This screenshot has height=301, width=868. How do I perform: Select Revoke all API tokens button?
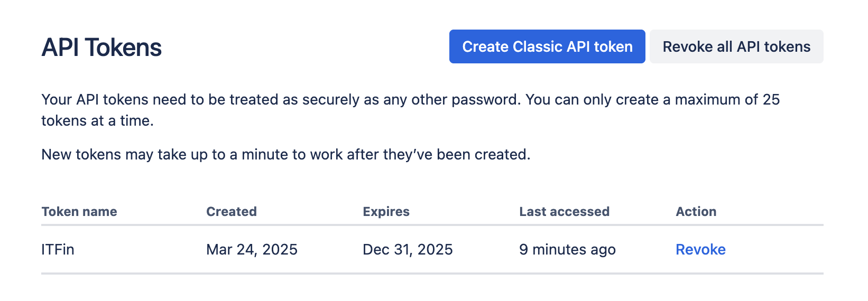(x=736, y=46)
